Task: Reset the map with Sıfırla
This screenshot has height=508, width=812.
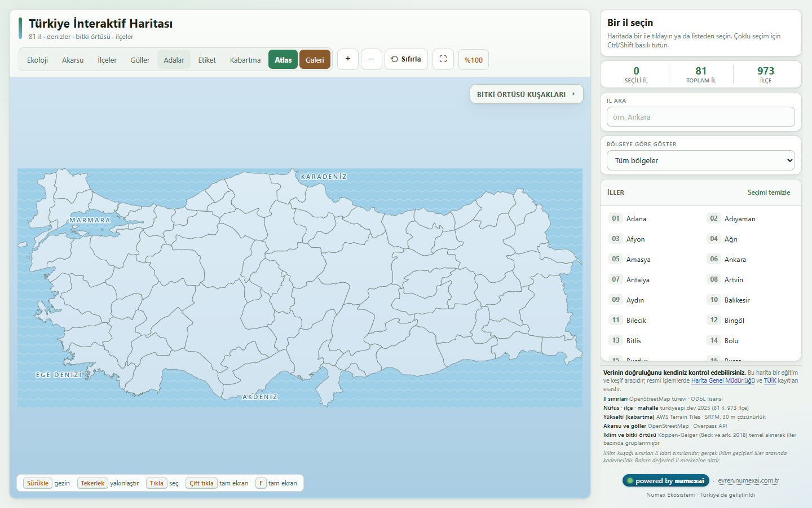Action: [406, 59]
